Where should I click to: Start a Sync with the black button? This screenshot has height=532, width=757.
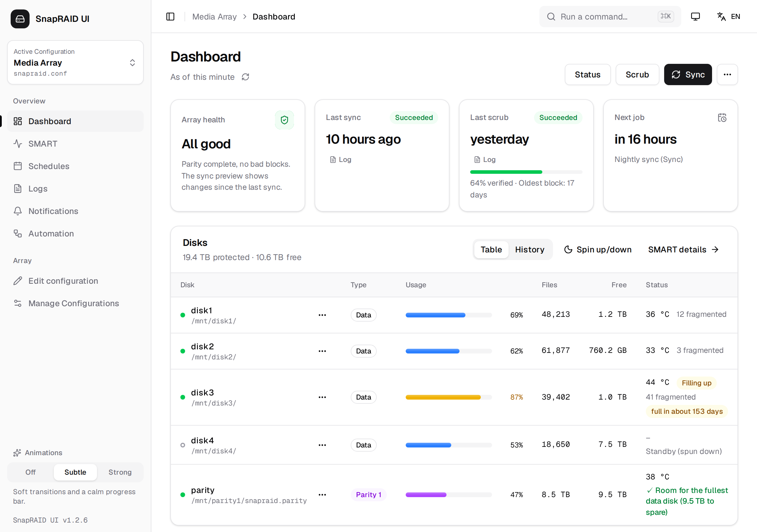coord(688,74)
